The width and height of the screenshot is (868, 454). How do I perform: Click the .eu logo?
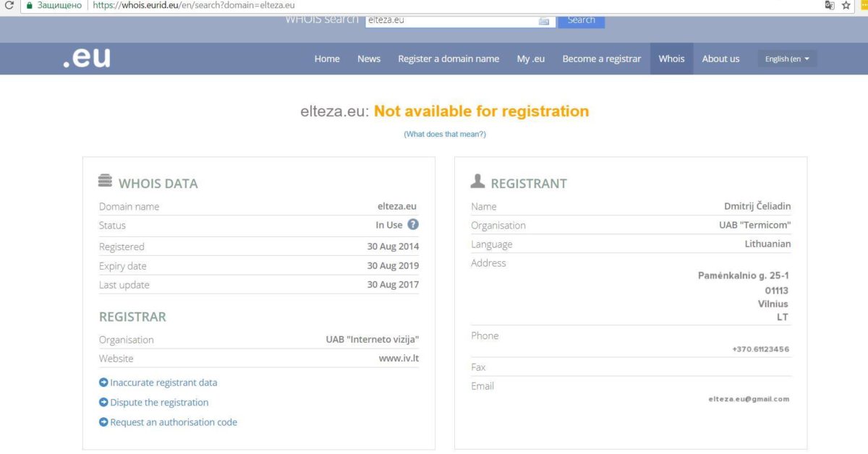pyautogui.click(x=87, y=58)
